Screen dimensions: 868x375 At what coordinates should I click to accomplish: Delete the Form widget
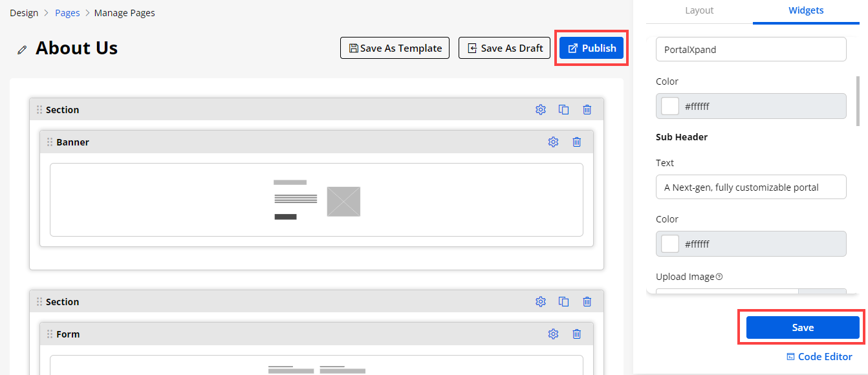pos(576,334)
